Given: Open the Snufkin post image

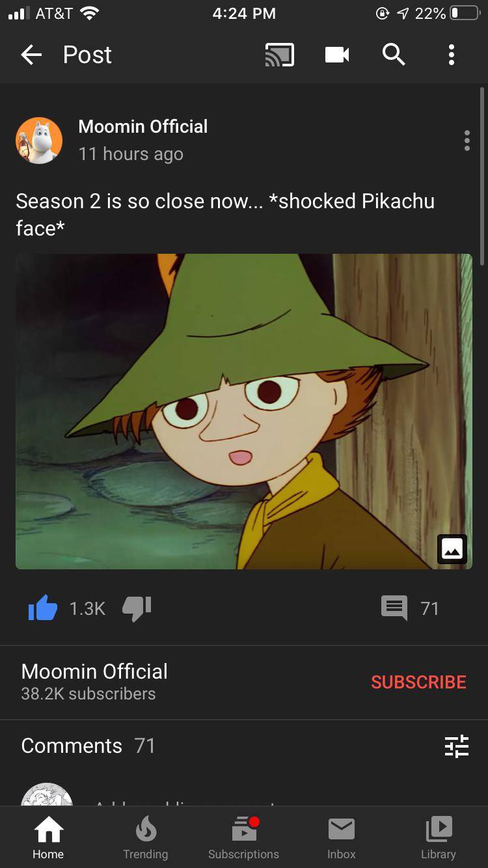Looking at the screenshot, I should [x=244, y=411].
